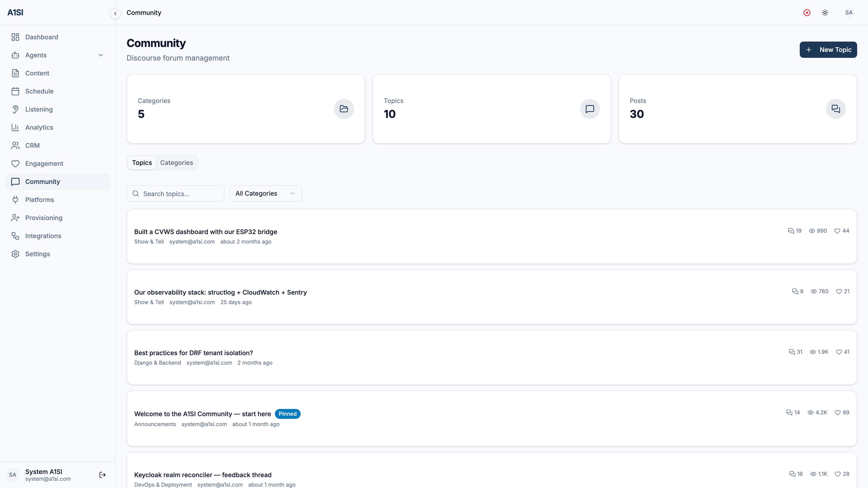Click the '25 days ago' timestamp
Image resolution: width=868 pixels, height=488 pixels.
pos(236,302)
